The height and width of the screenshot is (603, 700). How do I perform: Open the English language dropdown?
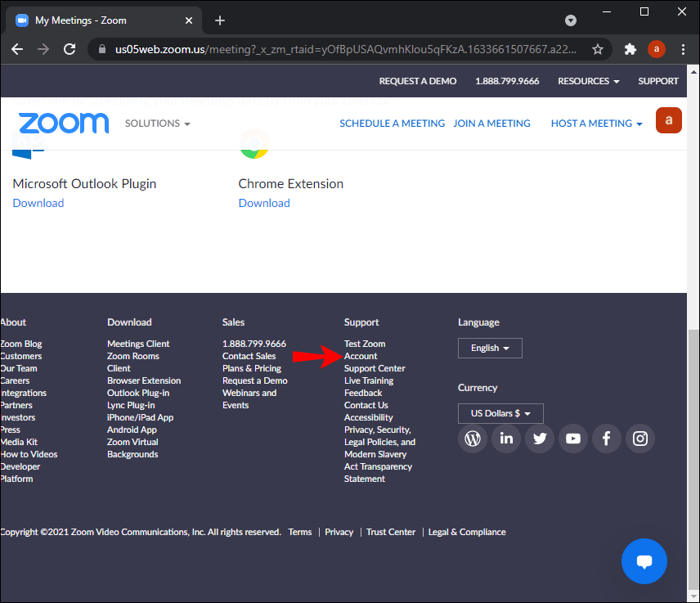(490, 348)
